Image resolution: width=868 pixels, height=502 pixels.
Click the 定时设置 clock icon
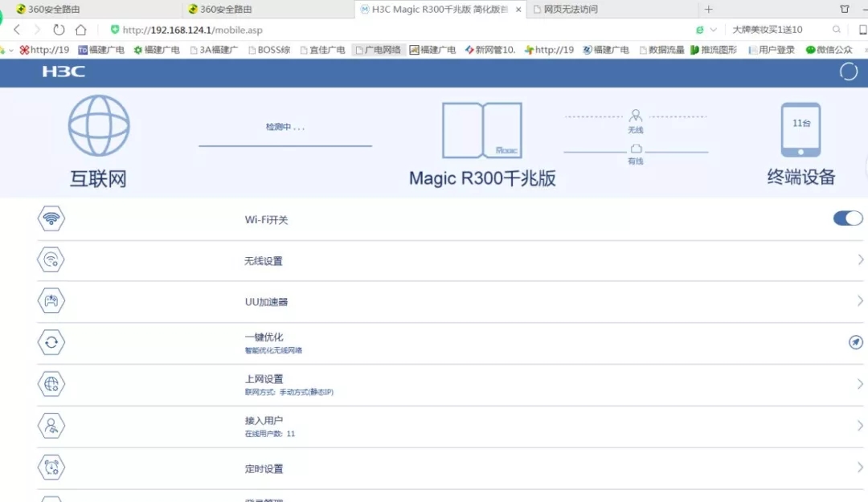(x=51, y=467)
